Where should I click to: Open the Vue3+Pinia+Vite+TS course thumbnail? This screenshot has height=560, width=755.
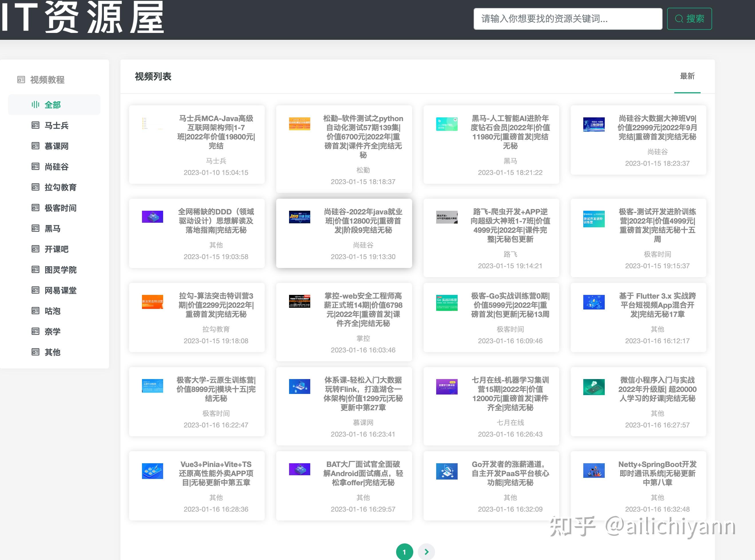pos(153,471)
